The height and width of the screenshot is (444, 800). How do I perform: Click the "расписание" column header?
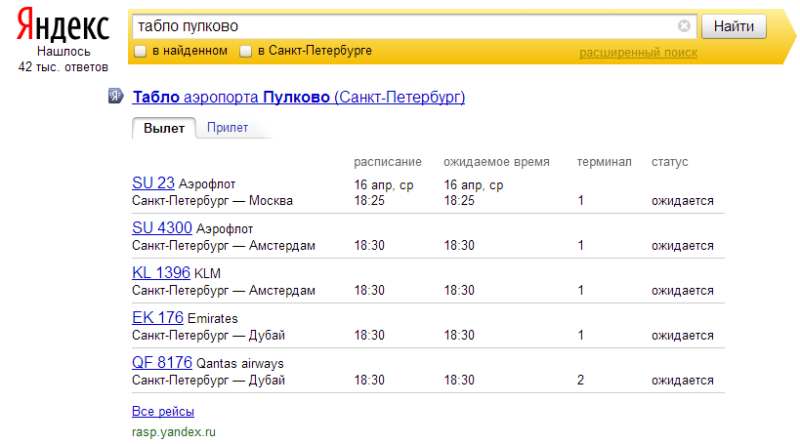[x=388, y=162]
